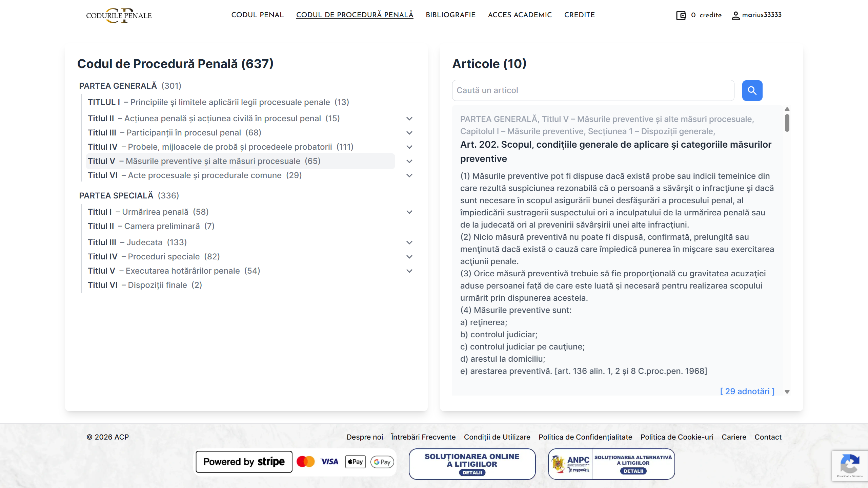868x488 pixels.
Task: Expand Titlul IV – Probele chevron
Action: tap(409, 147)
